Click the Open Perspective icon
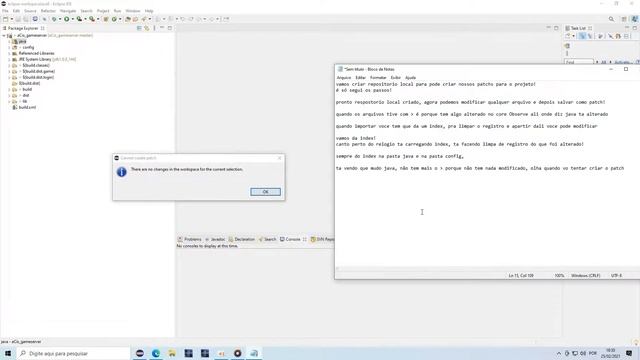 tap(624, 19)
